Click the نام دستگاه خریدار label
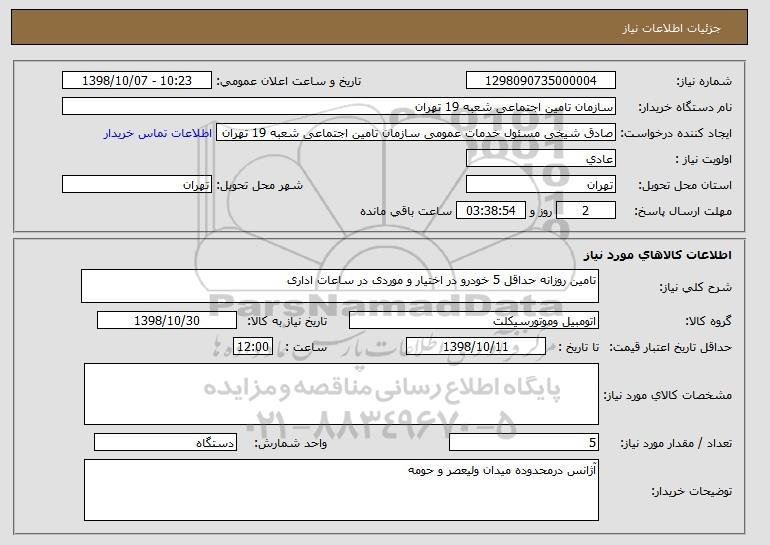This screenshot has height=545, width=770. pos(685,107)
